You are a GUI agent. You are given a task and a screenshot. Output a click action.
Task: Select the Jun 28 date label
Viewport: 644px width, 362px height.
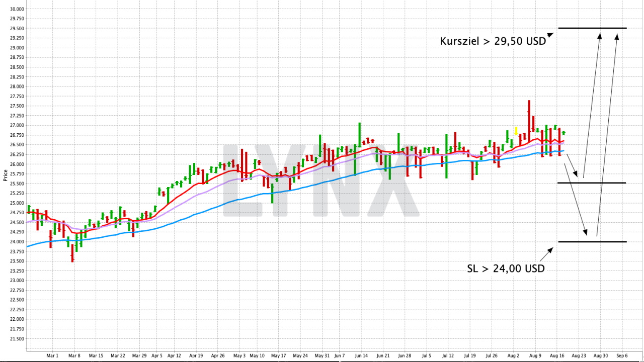(405, 355)
